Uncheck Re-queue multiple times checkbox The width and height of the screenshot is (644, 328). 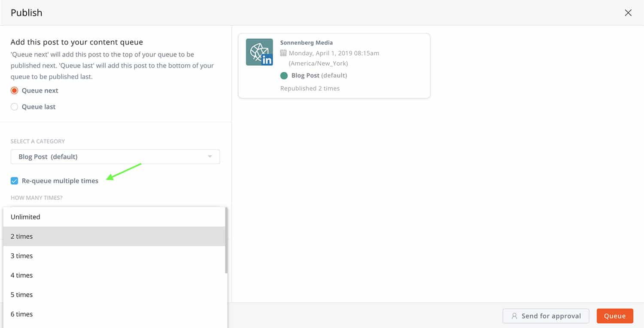[x=14, y=181]
